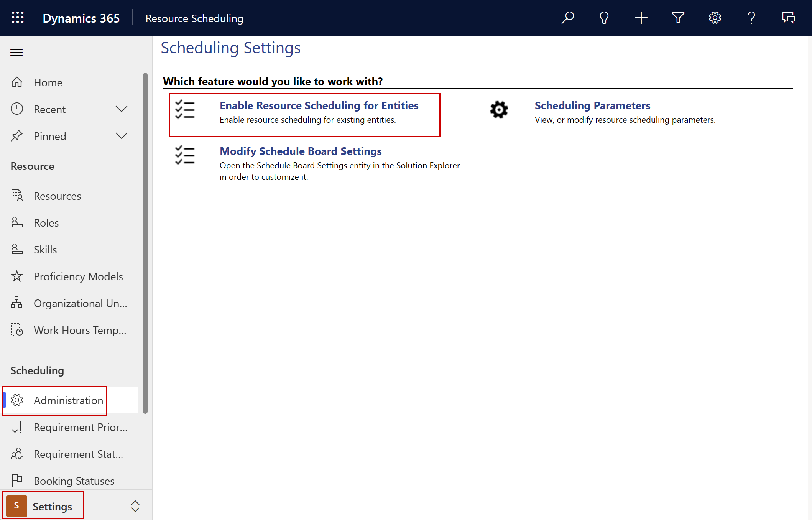Open the Enable Resource Scheduling for Entities
The width and height of the screenshot is (812, 520).
(319, 105)
